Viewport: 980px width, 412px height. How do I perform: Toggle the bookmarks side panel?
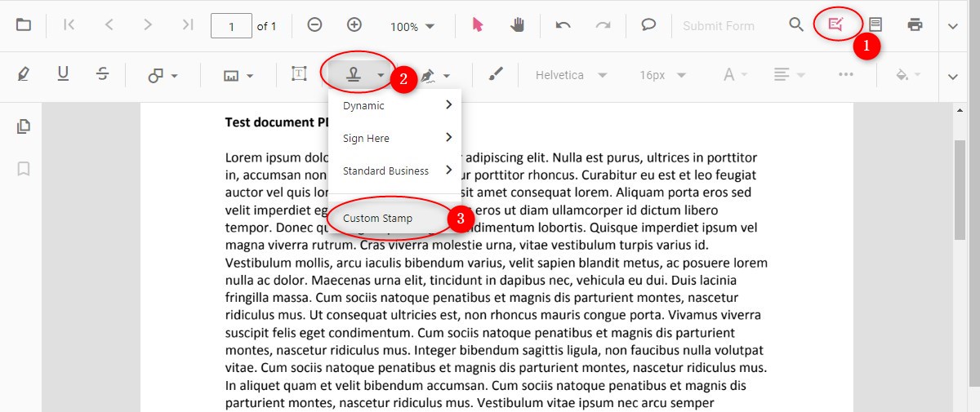[x=24, y=168]
